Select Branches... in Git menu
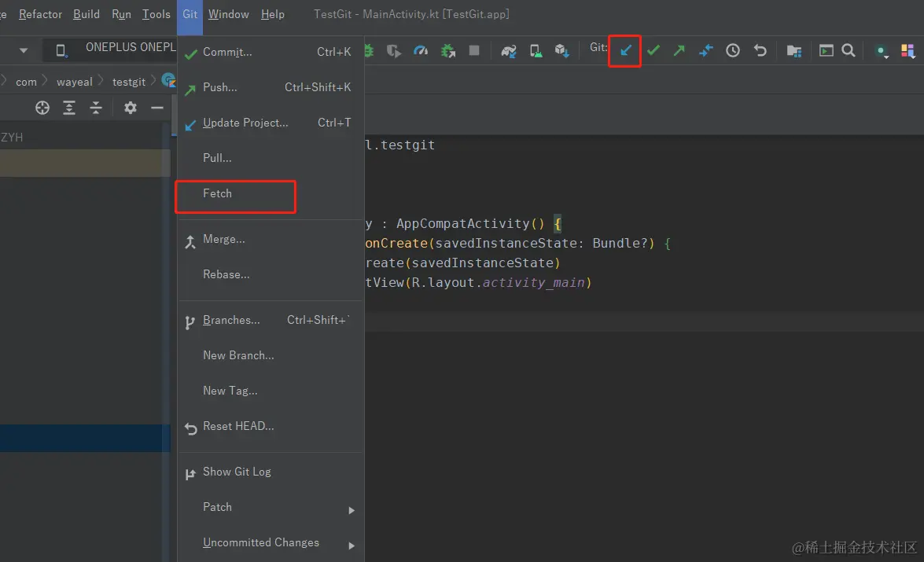The width and height of the screenshot is (924, 562). [271, 321]
